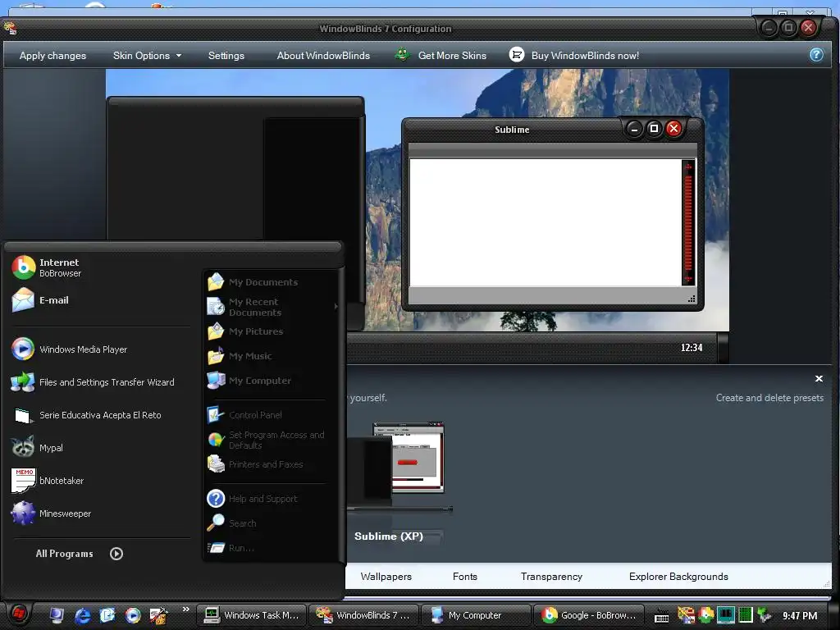Select the Sublime (XP) skin thumbnail
Screen dimensions: 840x630
click(399, 466)
